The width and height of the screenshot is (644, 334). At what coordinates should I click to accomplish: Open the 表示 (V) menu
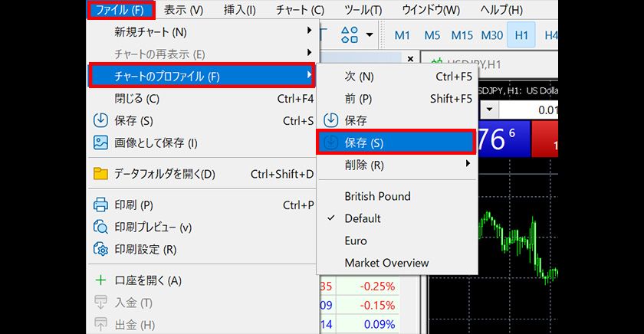pos(183,10)
